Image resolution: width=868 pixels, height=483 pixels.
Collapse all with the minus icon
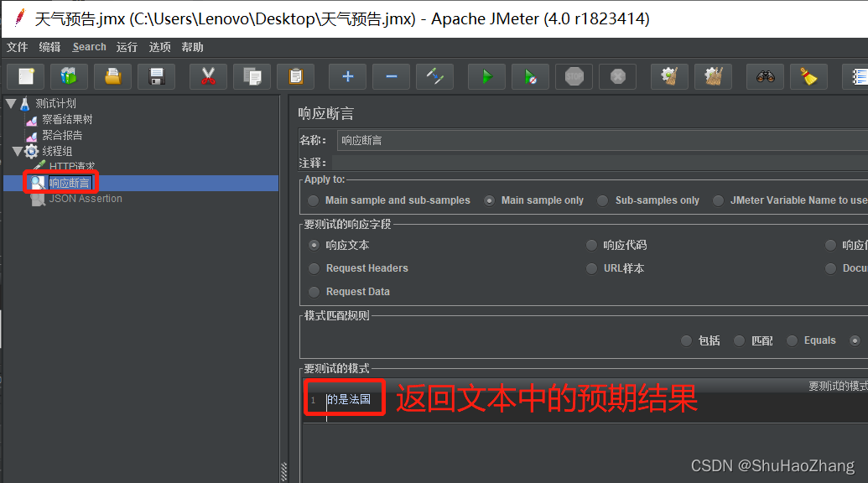click(x=392, y=76)
